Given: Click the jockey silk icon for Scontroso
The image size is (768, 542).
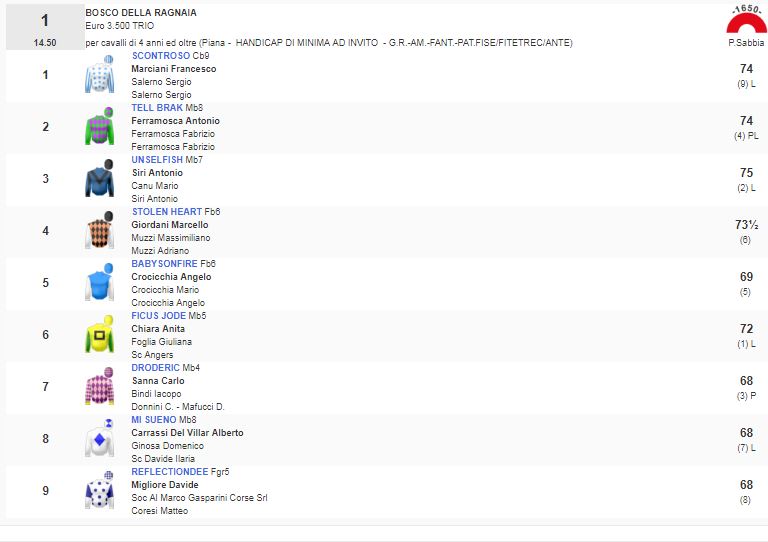Looking at the screenshot, I should [100, 76].
